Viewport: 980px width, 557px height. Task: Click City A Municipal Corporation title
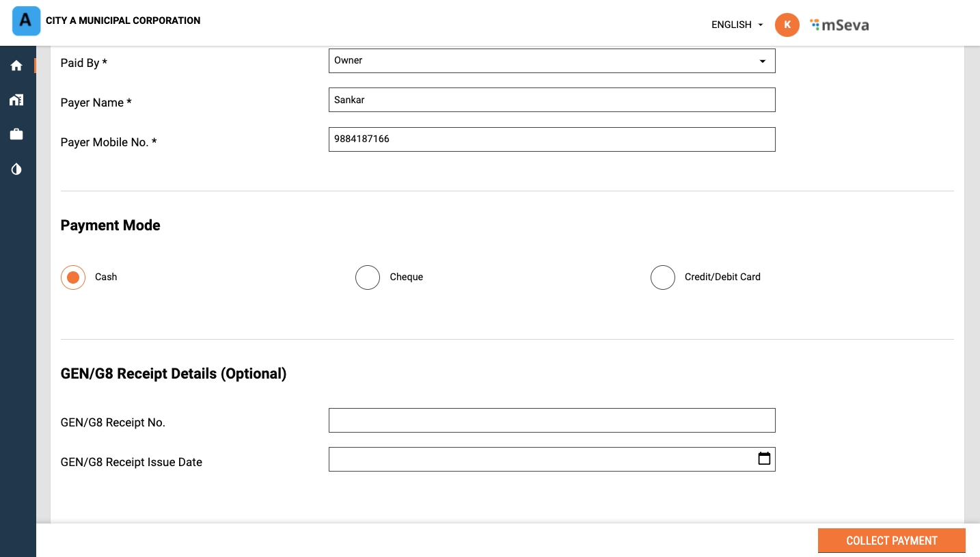tap(123, 21)
